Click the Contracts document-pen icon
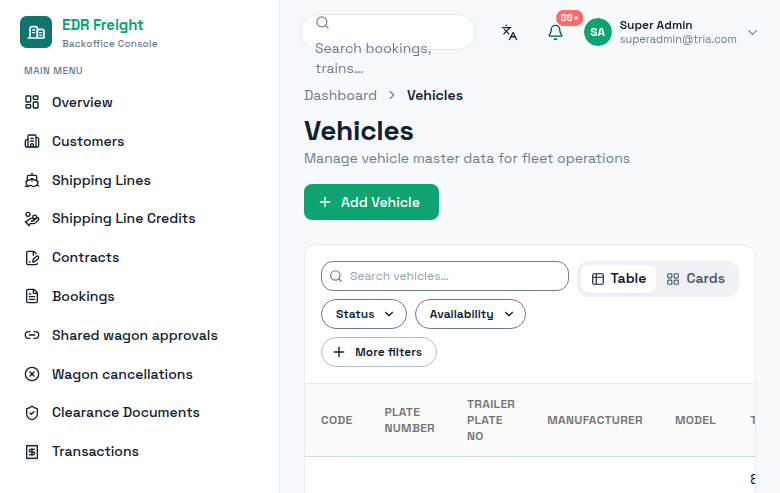Screen dimensions: 780x493 [32, 258]
